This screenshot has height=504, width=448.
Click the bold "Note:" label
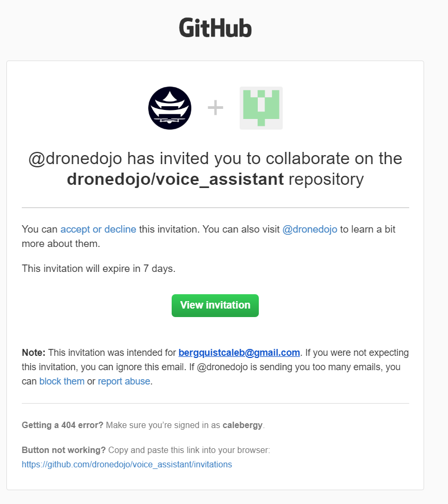click(x=34, y=353)
